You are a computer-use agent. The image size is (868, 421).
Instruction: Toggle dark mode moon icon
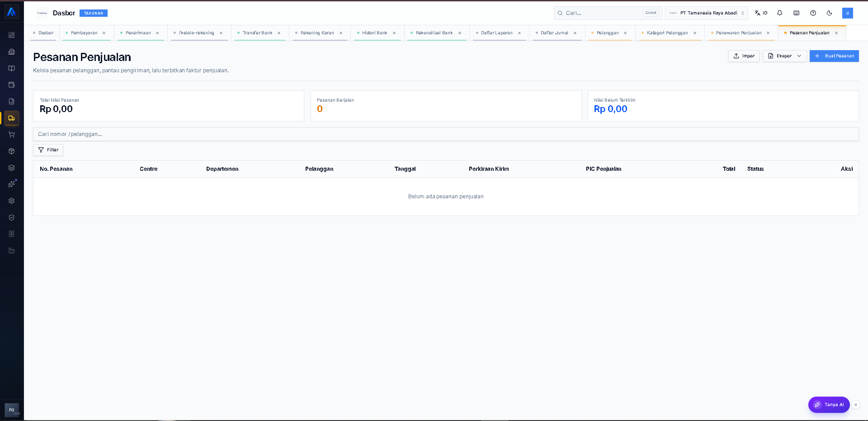(x=830, y=13)
